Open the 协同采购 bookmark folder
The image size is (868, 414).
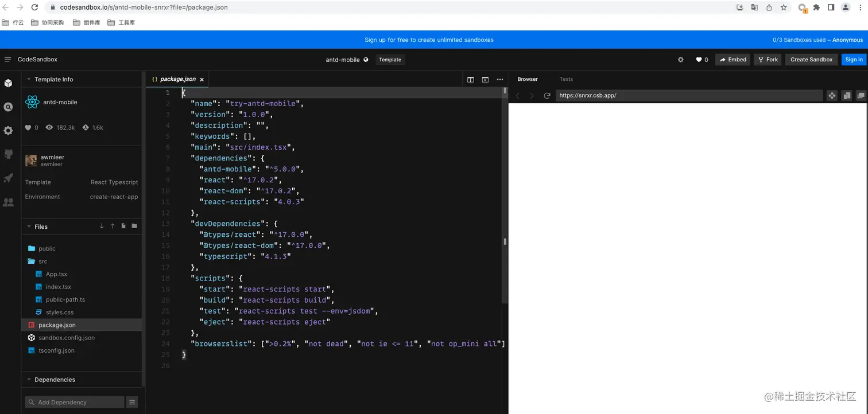pyautogui.click(x=48, y=23)
